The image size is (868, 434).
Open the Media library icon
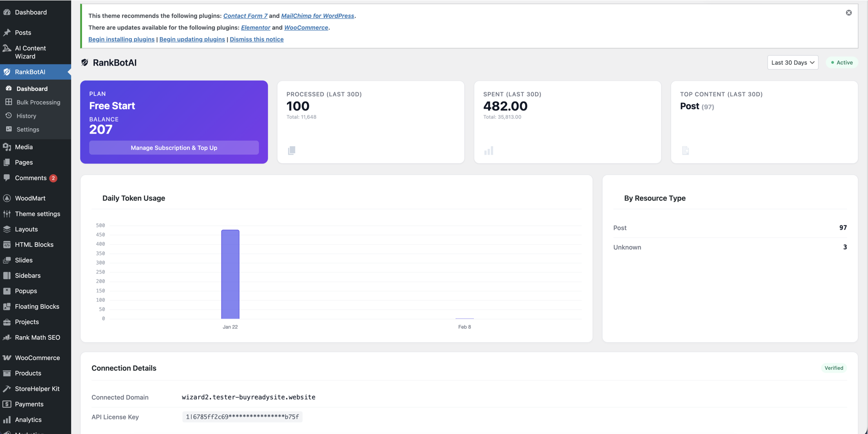coord(7,147)
